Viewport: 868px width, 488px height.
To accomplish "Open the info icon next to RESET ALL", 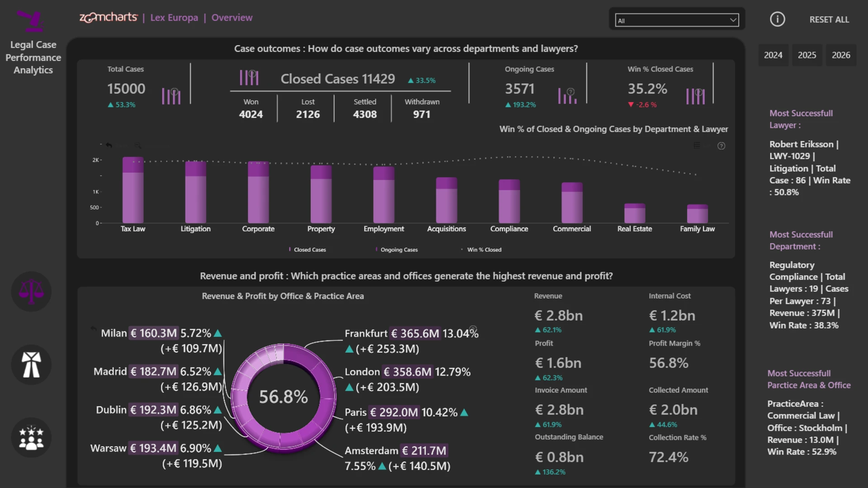I will coord(777,19).
